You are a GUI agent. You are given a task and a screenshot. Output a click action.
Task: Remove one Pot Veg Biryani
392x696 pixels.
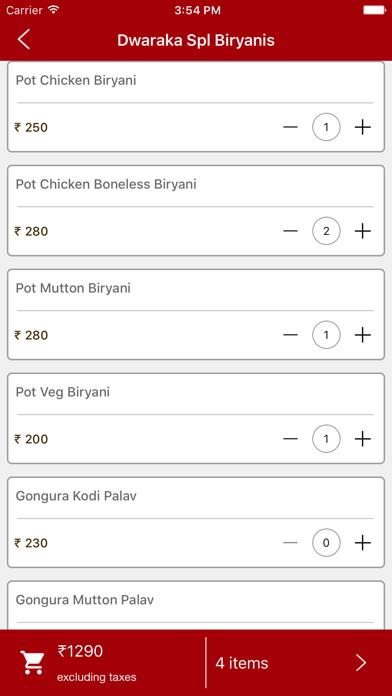290,439
